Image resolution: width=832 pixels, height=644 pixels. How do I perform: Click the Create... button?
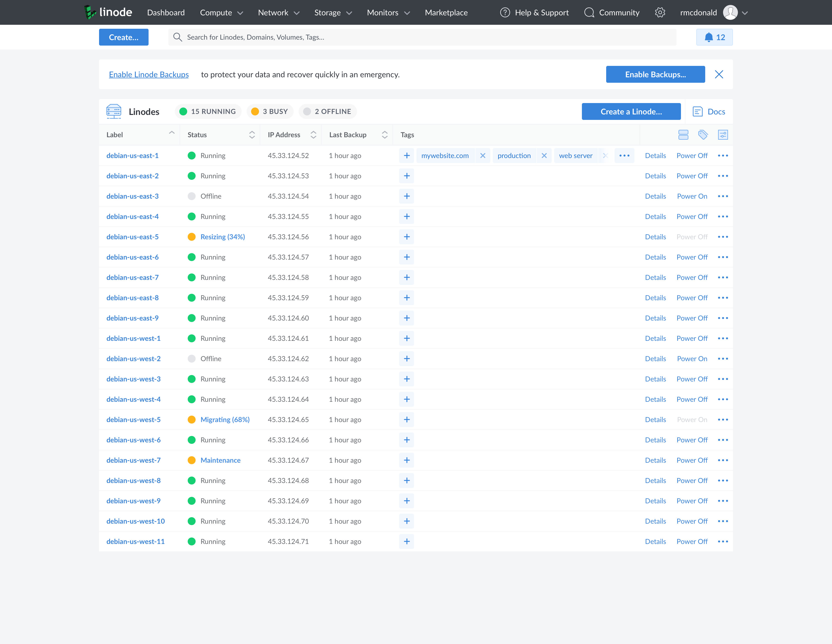click(124, 37)
